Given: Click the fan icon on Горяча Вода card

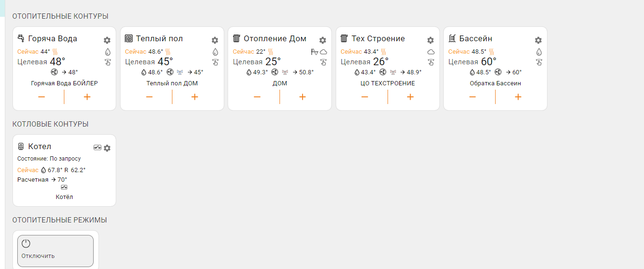Looking at the screenshot, I should tap(54, 72).
